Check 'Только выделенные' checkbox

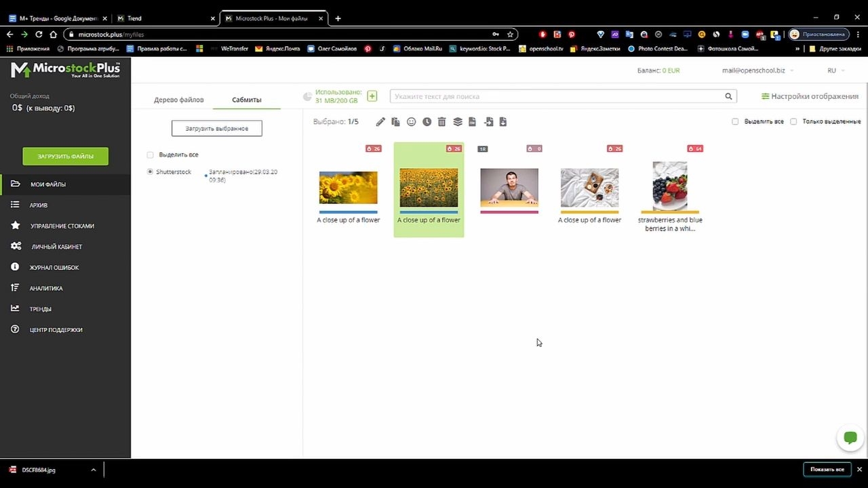click(x=793, y=122)
